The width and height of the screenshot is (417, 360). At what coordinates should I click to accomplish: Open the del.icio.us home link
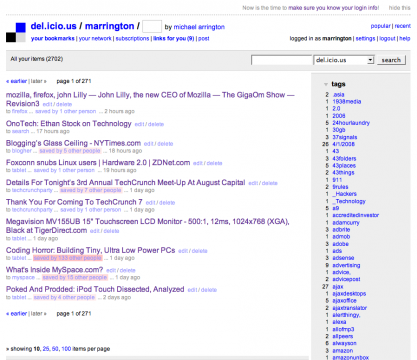pos(53,26)
